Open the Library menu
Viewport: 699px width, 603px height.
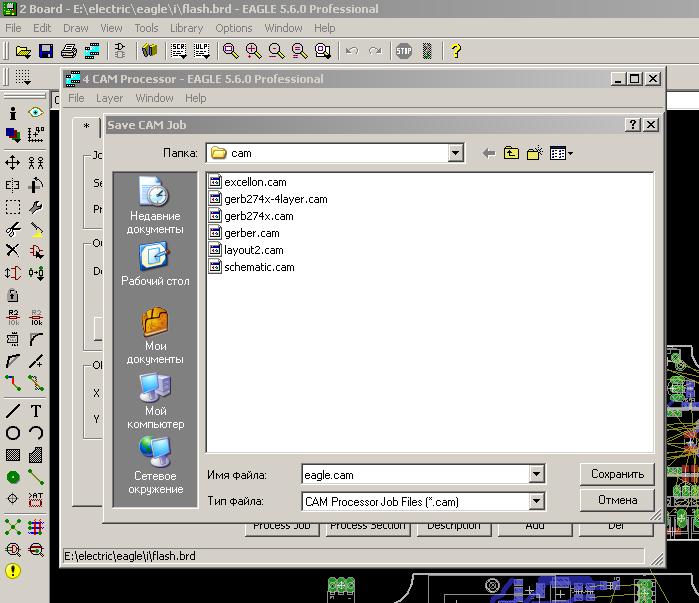point(186,28)
